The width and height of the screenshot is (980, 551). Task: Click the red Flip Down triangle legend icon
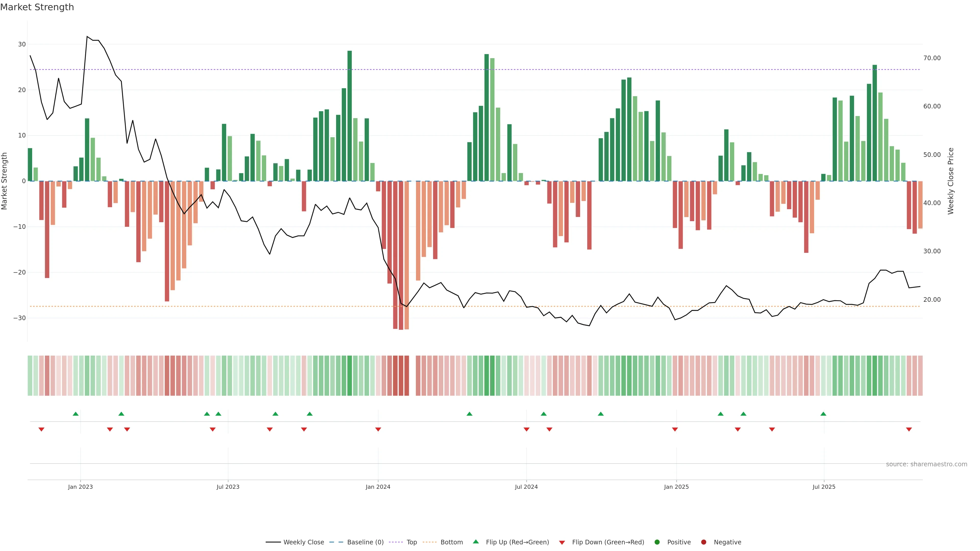pyautogui.click(x=562, y=542)
